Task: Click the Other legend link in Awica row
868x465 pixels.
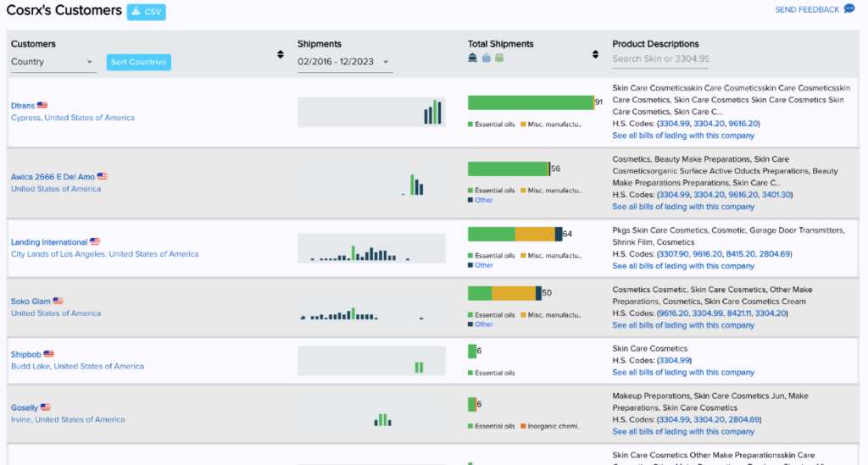Action: click(x=483, y=200)
